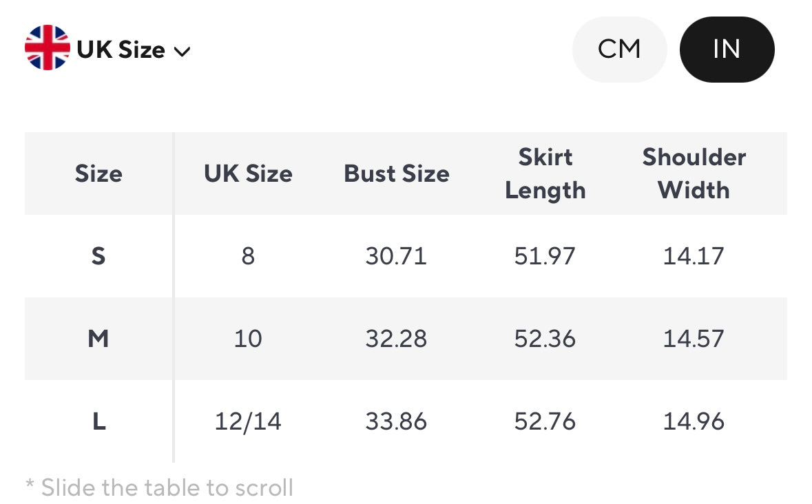Click skirt length value 52.36

pyautogui.click(x=545, y=339)
